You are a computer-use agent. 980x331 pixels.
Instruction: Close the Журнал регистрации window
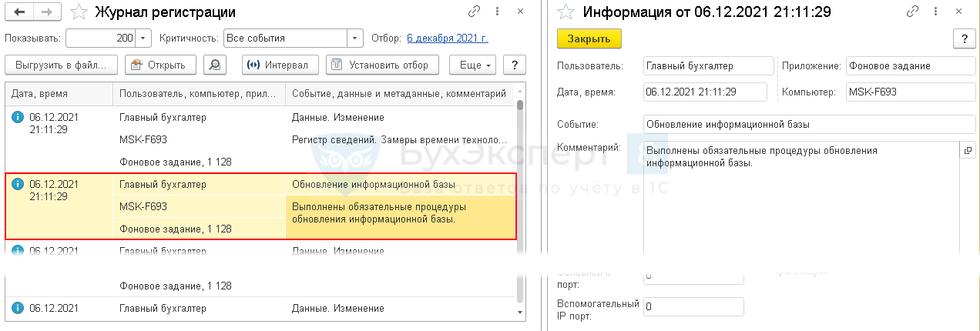point(520,12)
